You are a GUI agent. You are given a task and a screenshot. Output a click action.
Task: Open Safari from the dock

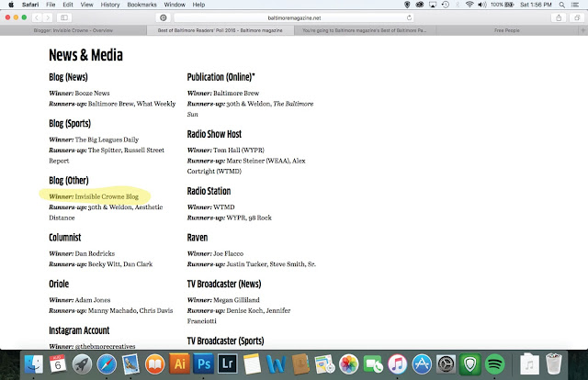(107, 363)
